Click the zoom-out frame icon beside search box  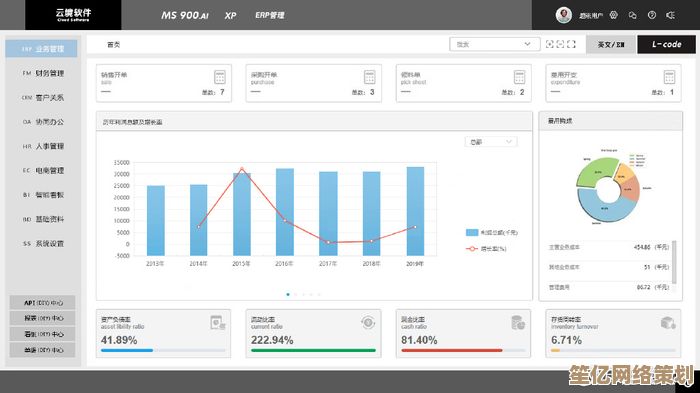560,44
